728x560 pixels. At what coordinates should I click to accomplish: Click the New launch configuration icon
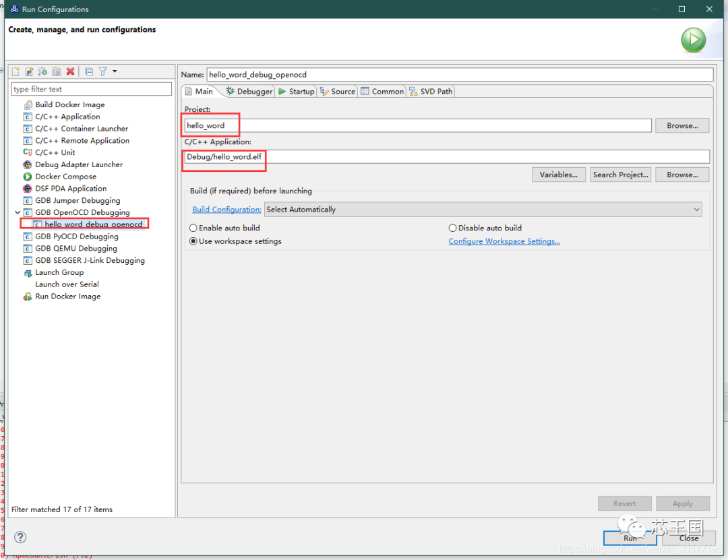click(x=16, y=71)
